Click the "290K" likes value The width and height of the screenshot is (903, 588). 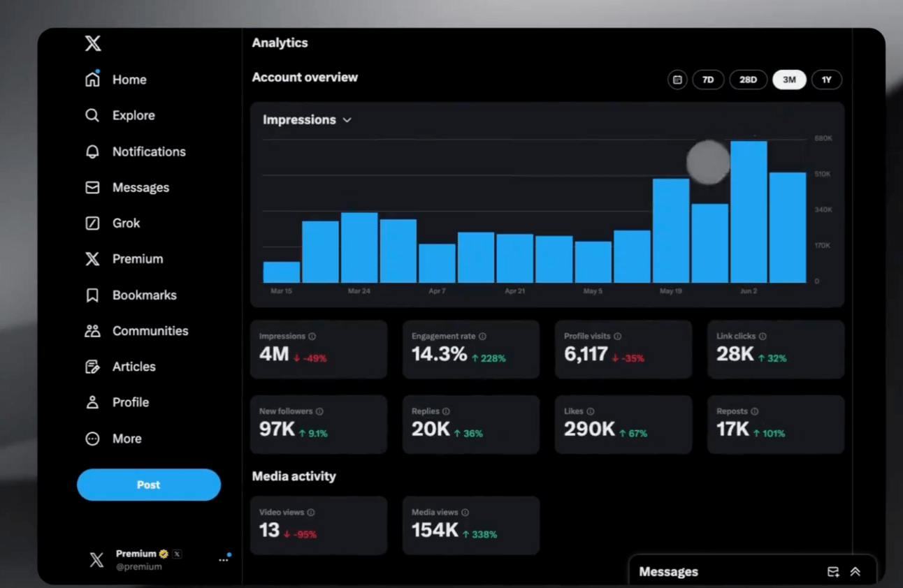coord(590,429)
